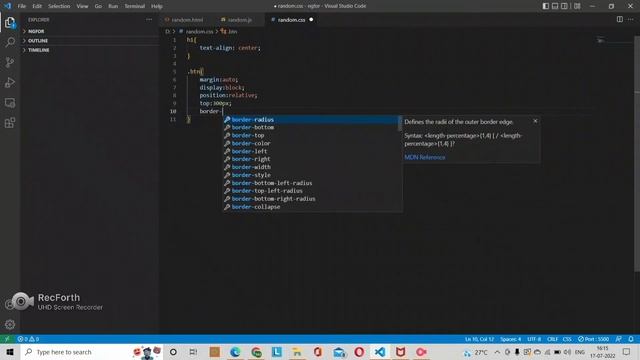Toggle secondary side bar layout button
This screenshot has height=360, width=640.
tap(564, 6)
